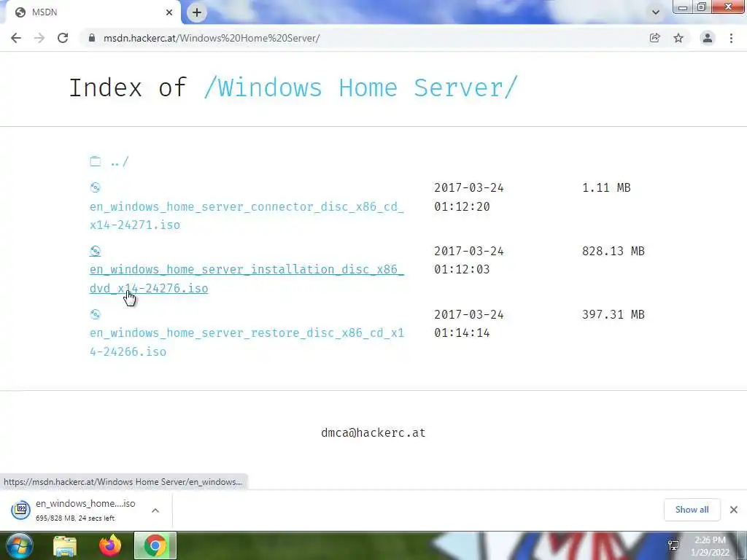Screen dimensions: 747x560
Task: Open Chrome profile avatar
Action: coord(708,38)
